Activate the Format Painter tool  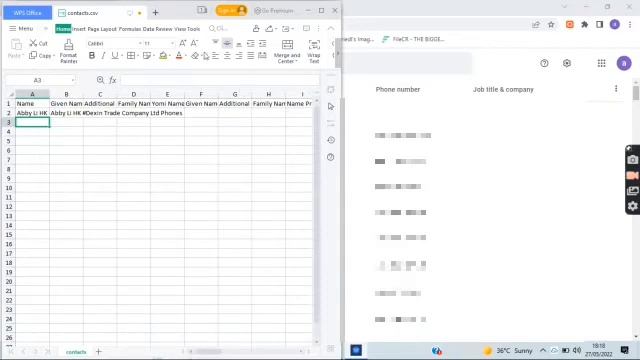click(69, 51)
